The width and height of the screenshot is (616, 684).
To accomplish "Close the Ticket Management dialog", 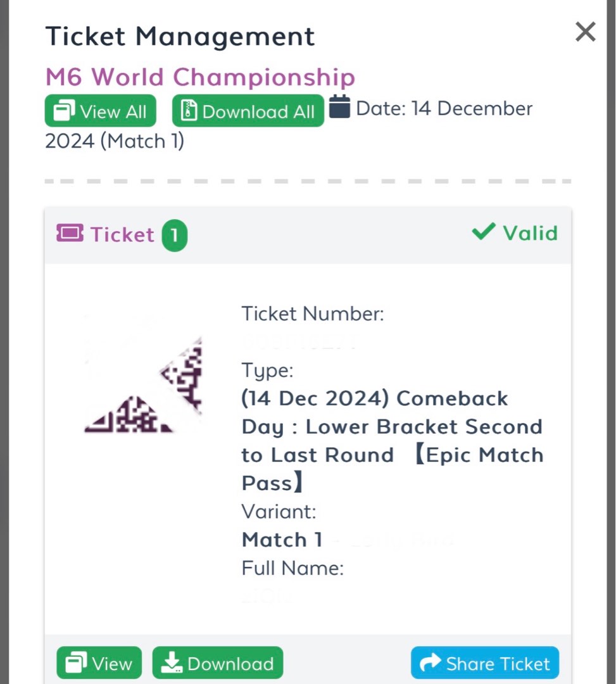I will click(x=584, y=32).
